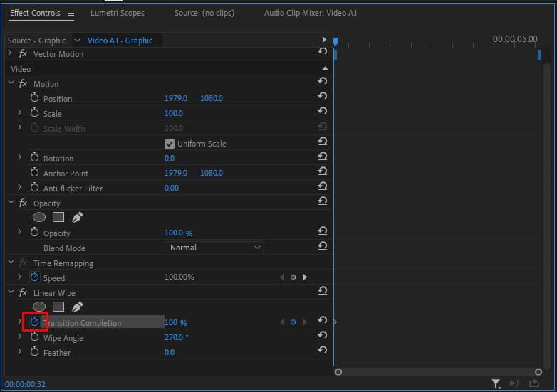
Task: Open the filter properties funnel icon
Action: pyautogui.click(x=496, y=384)
